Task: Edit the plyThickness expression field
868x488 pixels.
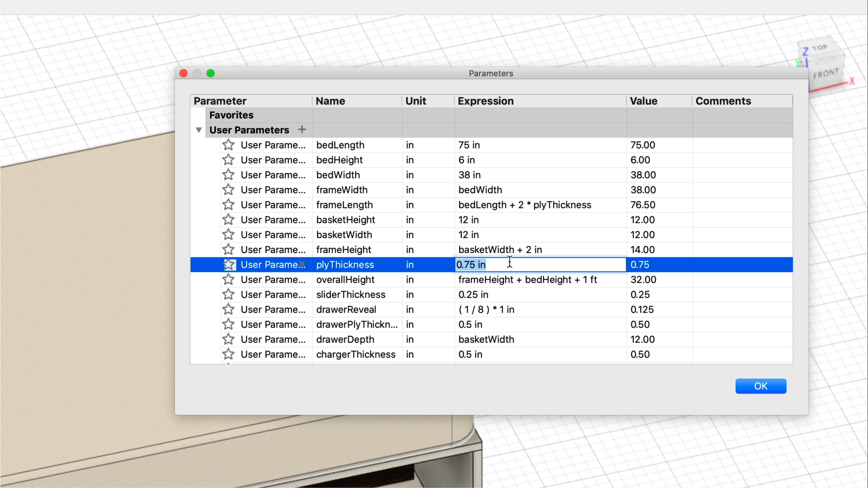Action: (540, 264)
